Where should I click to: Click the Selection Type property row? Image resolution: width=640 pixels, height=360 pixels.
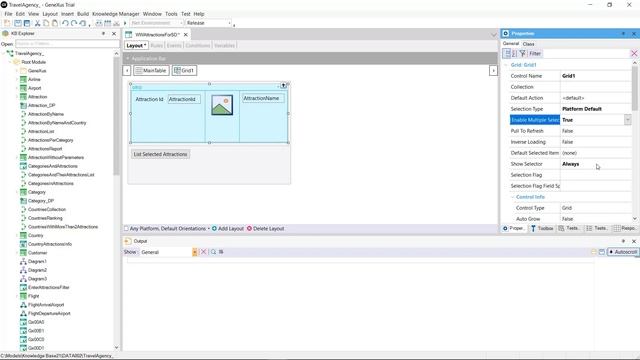[x=570, y=109]
